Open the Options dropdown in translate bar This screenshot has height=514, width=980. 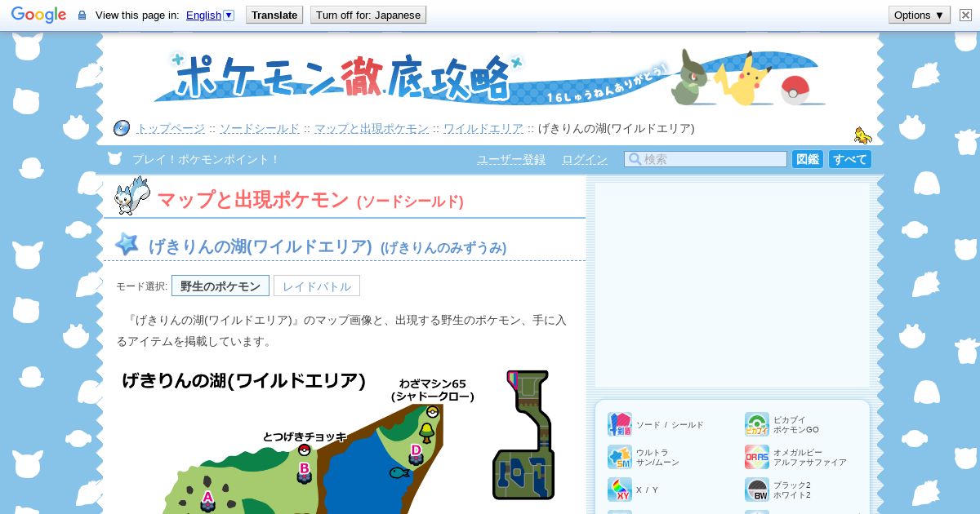[920, 15]
